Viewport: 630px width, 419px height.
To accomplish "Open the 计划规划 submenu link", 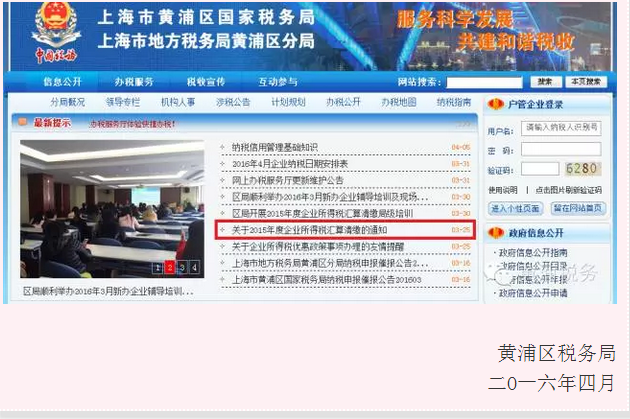I will (288, 102).
